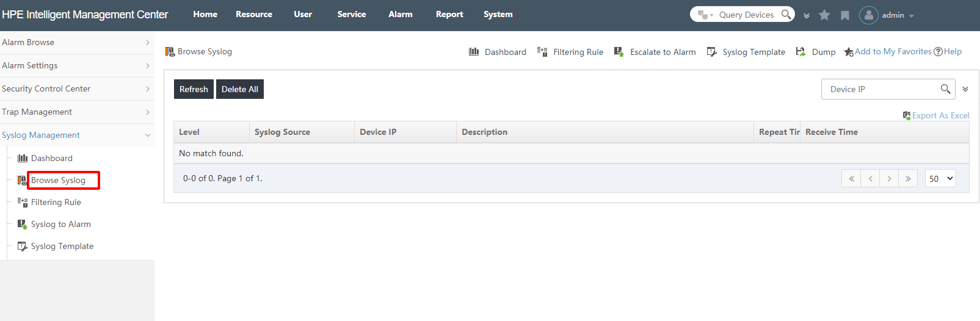Viewport: 980px width, 321px height.
Task: Click the sidebar Syslog to Alarm icon
Action: [23, 224]
